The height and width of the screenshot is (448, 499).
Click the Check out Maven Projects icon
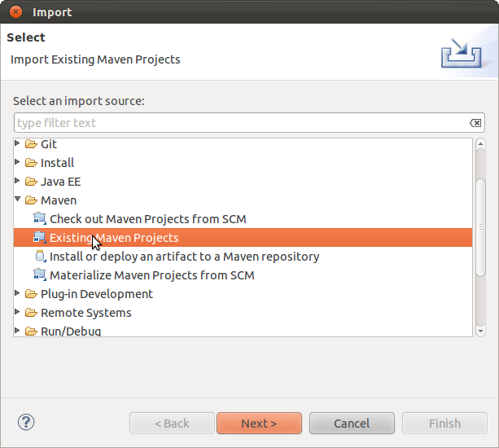click(x=40, y=219)
